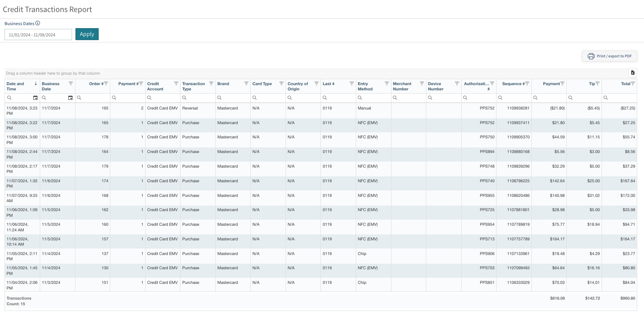Click the Card Type column filter icon
This screenshot has height=318, width=644.
point(281,84)
